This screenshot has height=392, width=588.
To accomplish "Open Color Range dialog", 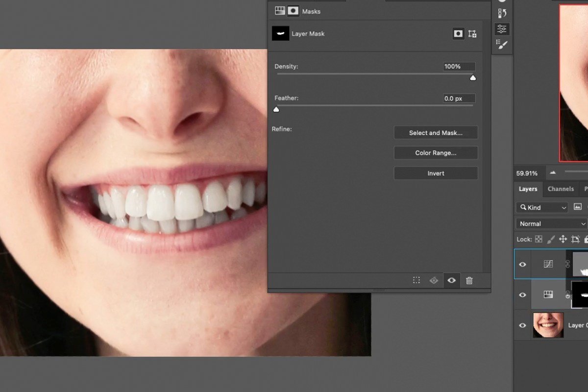I will point(436,153).
